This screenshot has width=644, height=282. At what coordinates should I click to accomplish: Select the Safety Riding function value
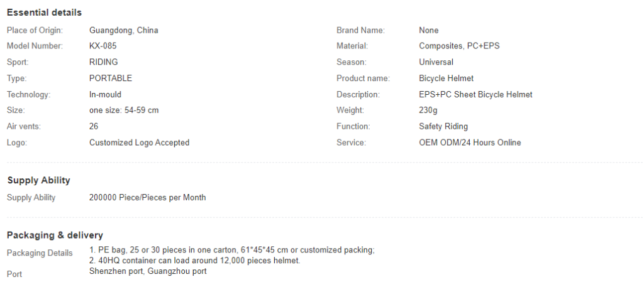coord(443,127)
